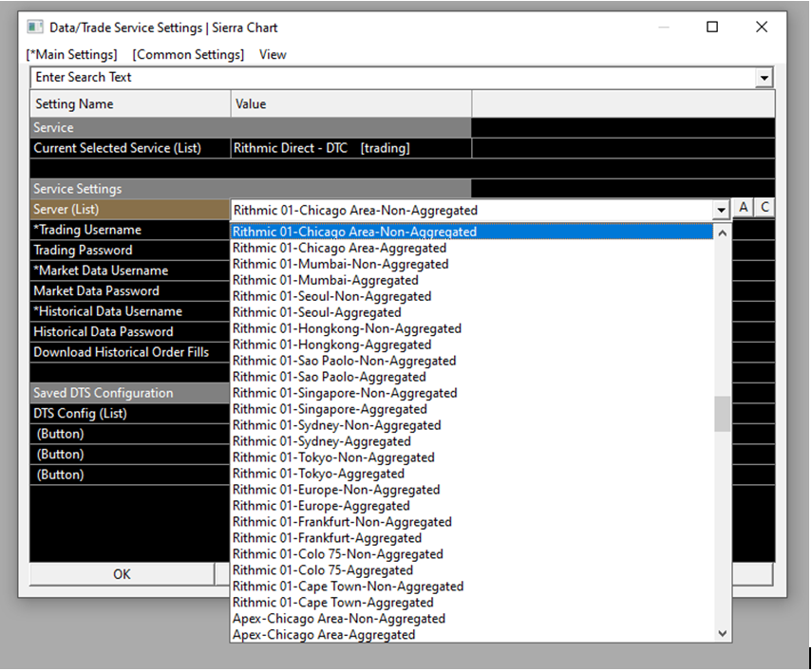Choose Rithmic 01-Cape Town-Aggregated server
812x671 pixels.
click(332, 603)
